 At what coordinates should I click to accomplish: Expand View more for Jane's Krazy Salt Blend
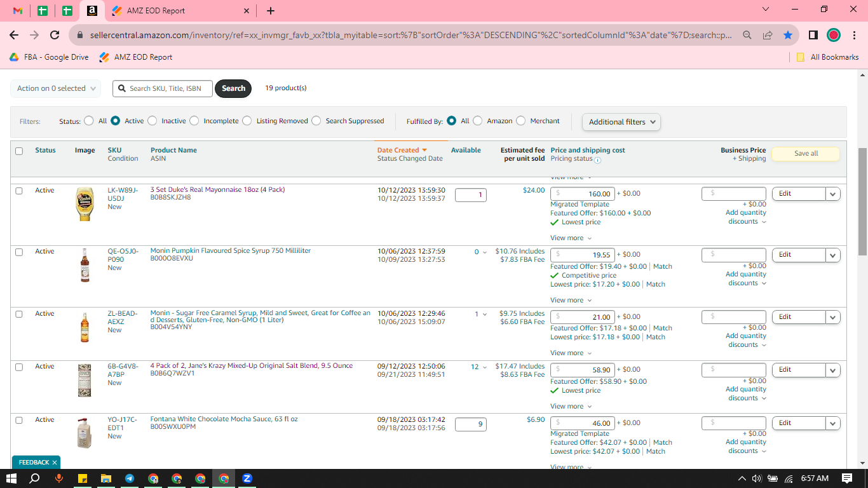click(571, 407)
